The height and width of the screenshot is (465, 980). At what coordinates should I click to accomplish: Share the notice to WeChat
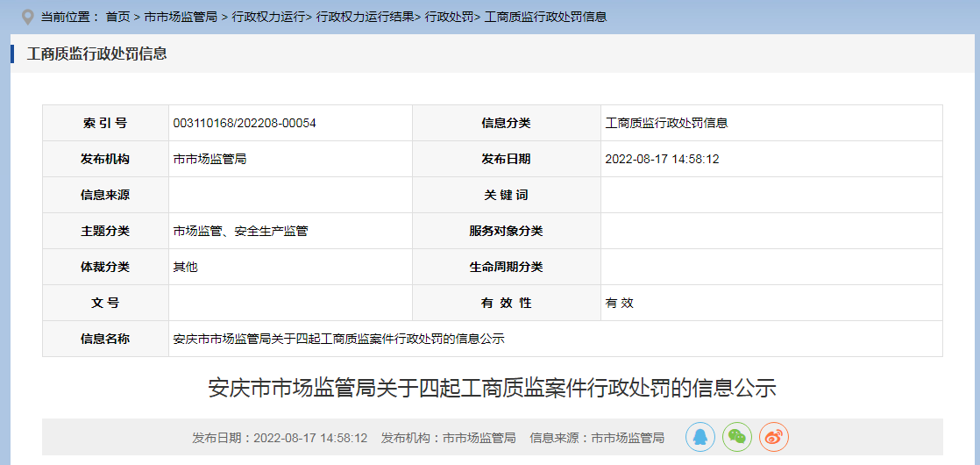737,437
